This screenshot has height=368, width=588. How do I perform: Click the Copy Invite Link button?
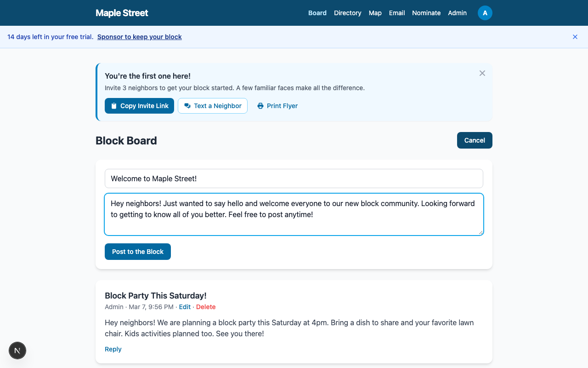[x=139, y=106]
